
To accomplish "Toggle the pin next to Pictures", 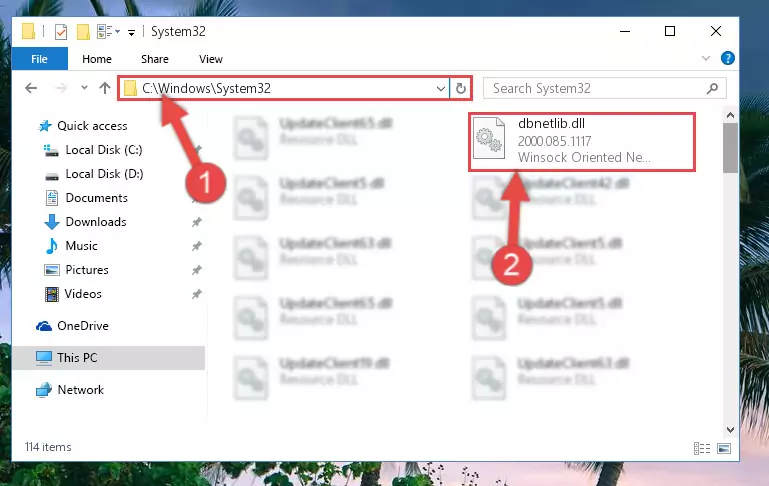I will (x=197, y=270).
